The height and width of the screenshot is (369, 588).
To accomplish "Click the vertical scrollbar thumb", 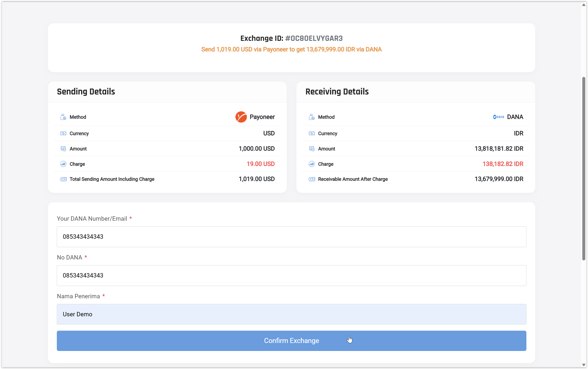I will 583,168.
